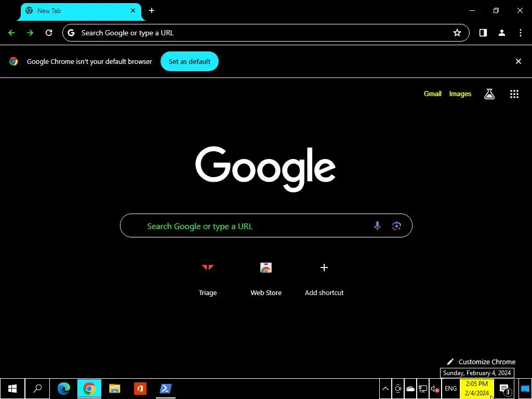Open Search Labs flask icon
532x399 pixels.
(489, 94)
